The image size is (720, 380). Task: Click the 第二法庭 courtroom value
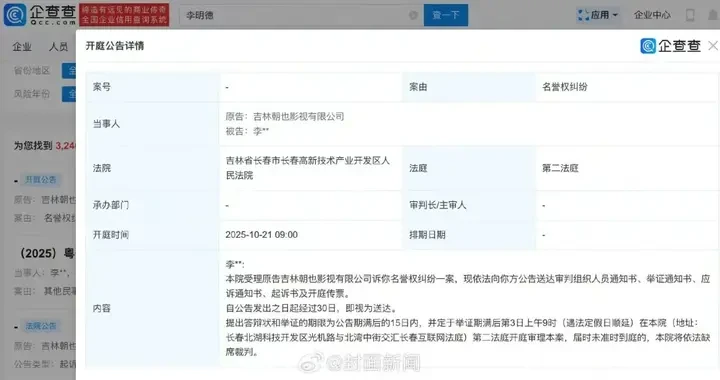560,168
